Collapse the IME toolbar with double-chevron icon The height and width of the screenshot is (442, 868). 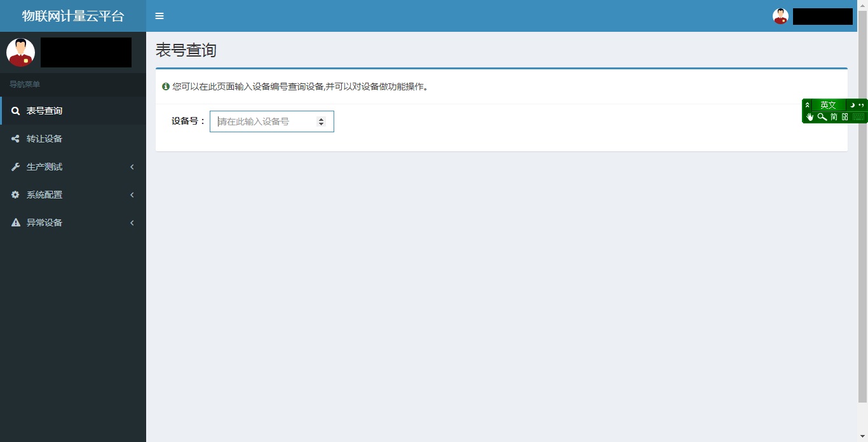tap(808, 105)
